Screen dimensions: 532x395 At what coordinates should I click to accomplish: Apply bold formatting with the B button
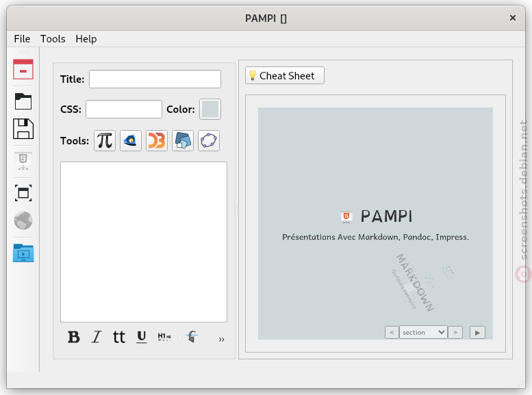click(x=74, y=337)
